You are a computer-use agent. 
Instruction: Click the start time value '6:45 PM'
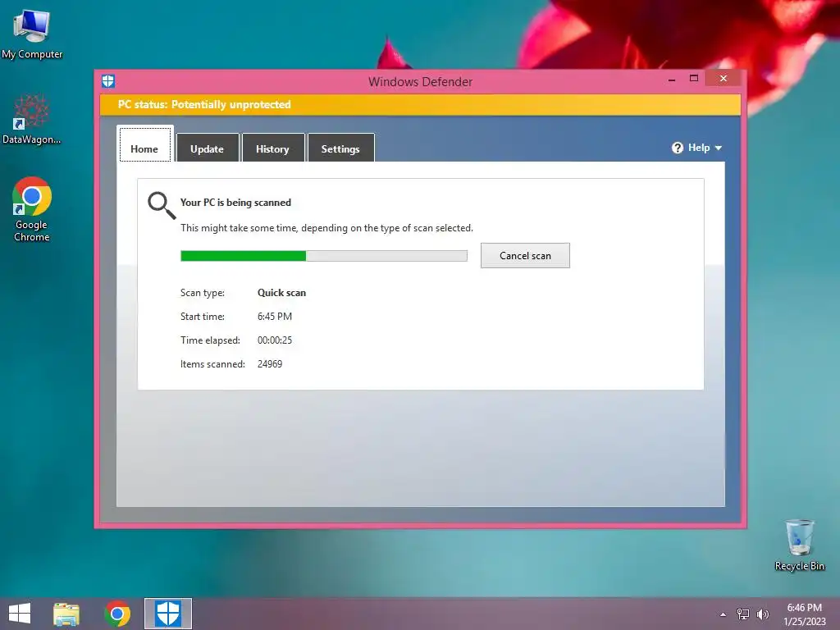pyautogui.click(x=275, y=316)
